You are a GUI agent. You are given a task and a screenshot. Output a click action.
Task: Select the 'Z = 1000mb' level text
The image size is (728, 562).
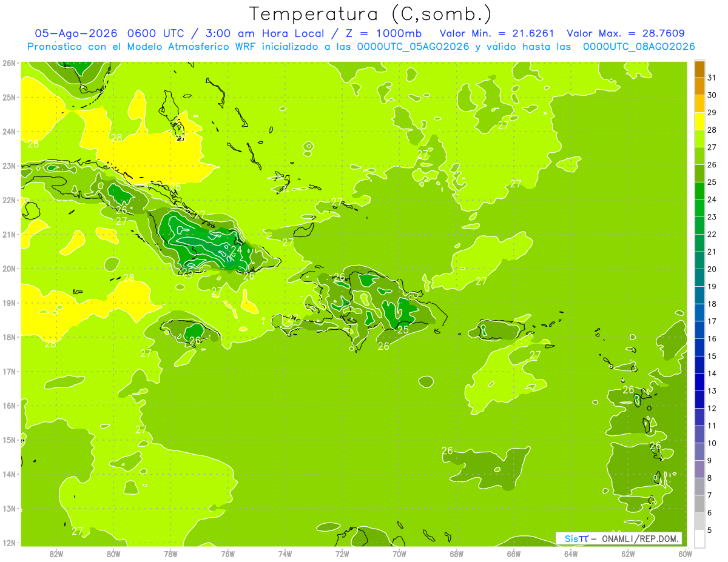pyautogui.click(x=382, y=33)
